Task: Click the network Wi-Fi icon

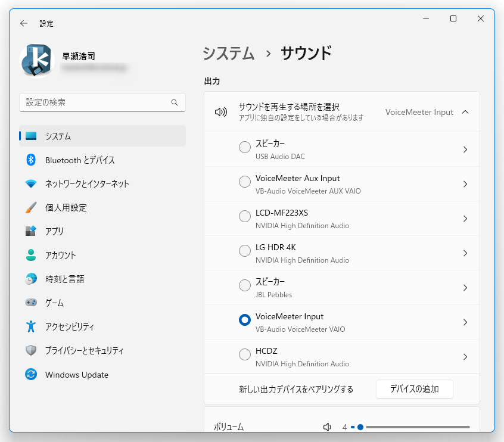Action: pos(31,183)
